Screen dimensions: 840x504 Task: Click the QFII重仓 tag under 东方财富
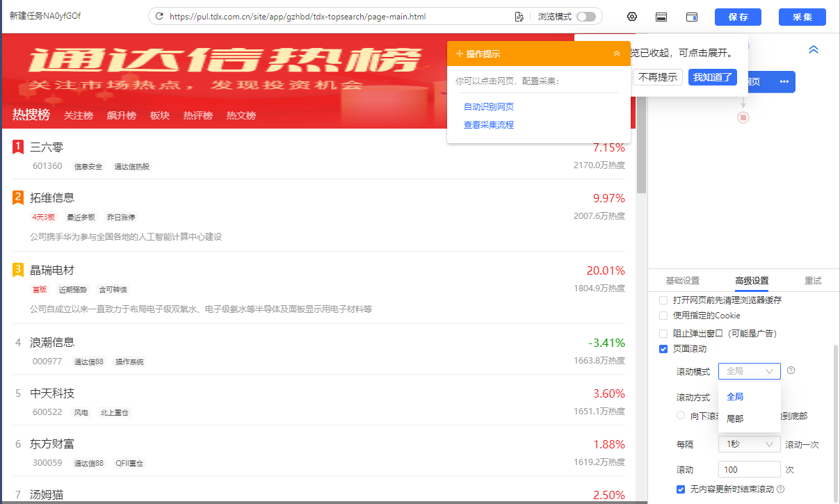coord(129,464)
